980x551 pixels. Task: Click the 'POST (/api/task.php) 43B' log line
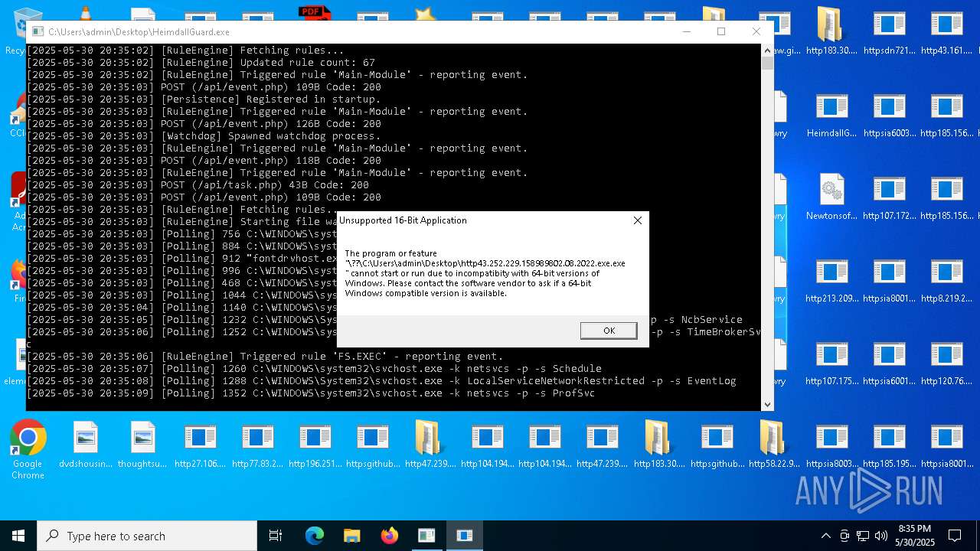(x=198, y=185)
